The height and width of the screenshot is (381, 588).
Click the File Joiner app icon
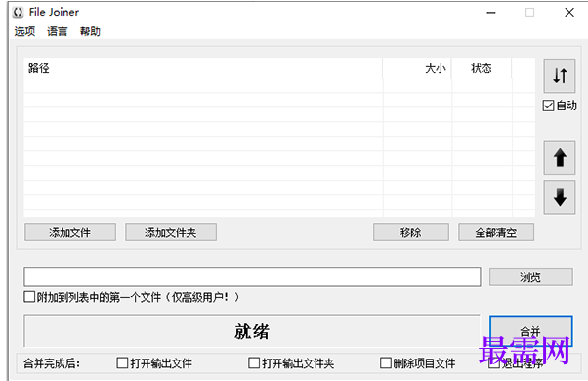tap(18, 12)
